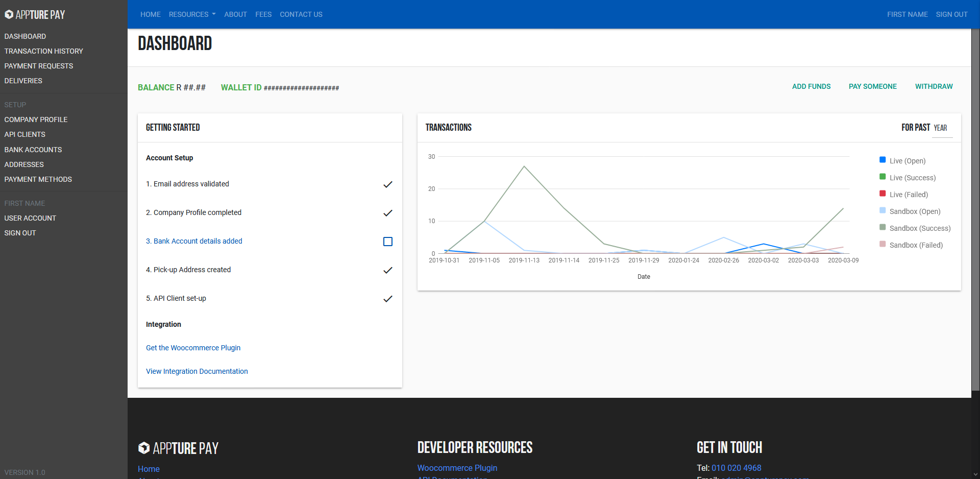Image resolution: width=980 pixels, height=479 pixels.
Task: Open footer Woocommerce Plugin link
Action: coord(457,468)
